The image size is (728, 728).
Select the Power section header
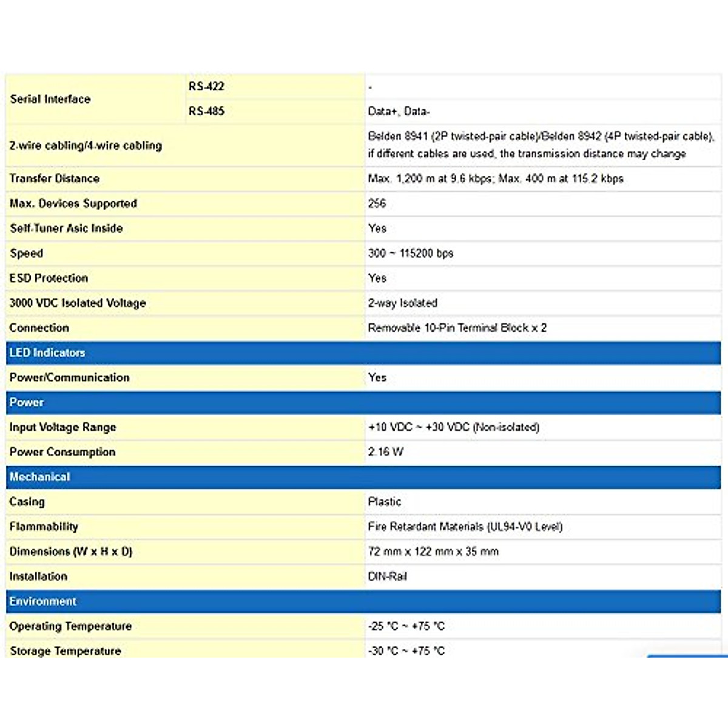tap(27, 402)
